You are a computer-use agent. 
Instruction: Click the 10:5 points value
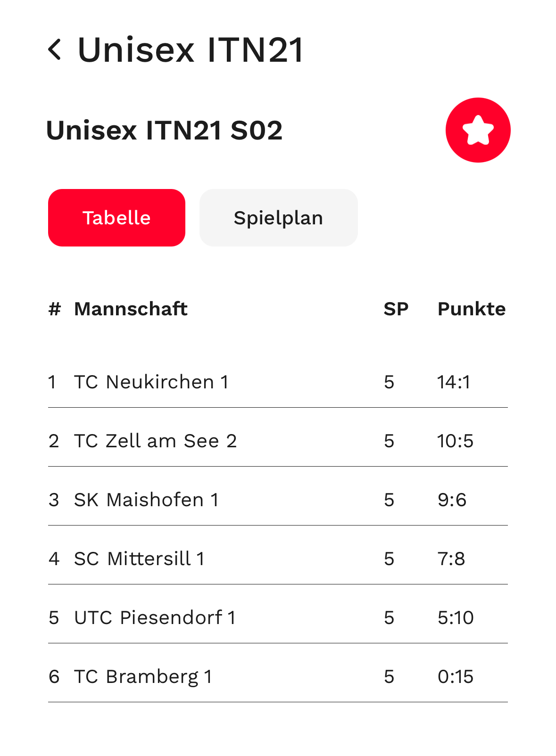click(455, 441)
